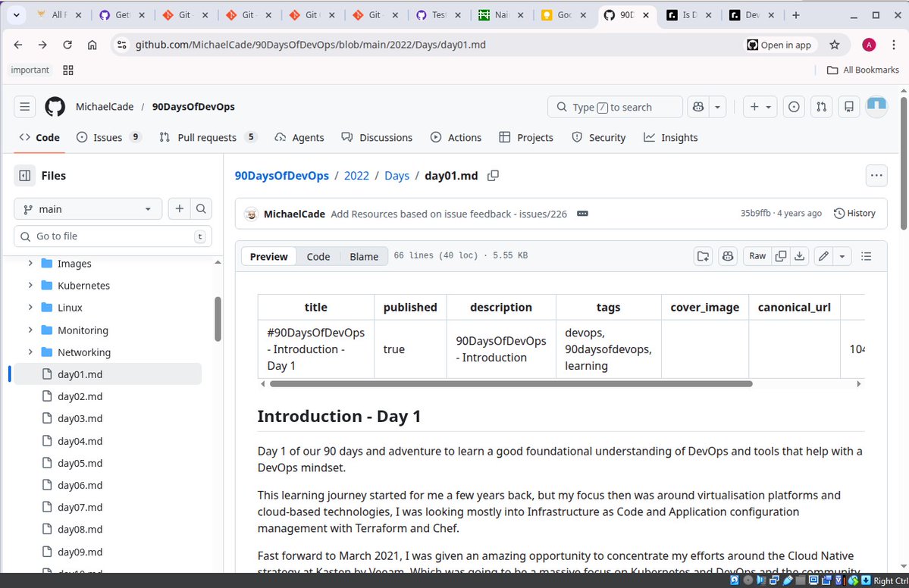Open the user profile avatar menu
909x588 pixels.
876,107
